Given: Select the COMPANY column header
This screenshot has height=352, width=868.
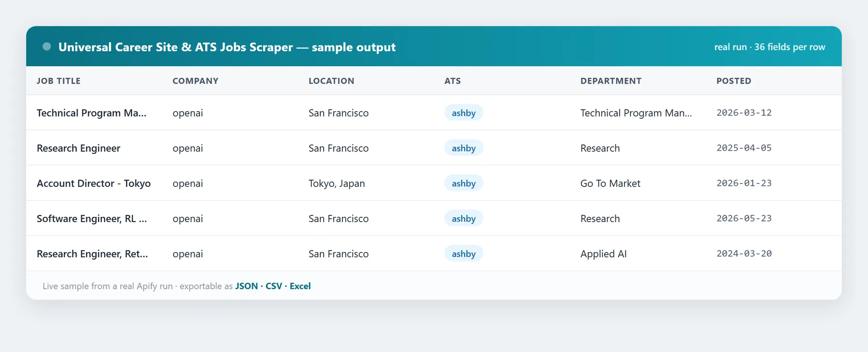Looking at the screenshot, I should (x=195, y=81).
